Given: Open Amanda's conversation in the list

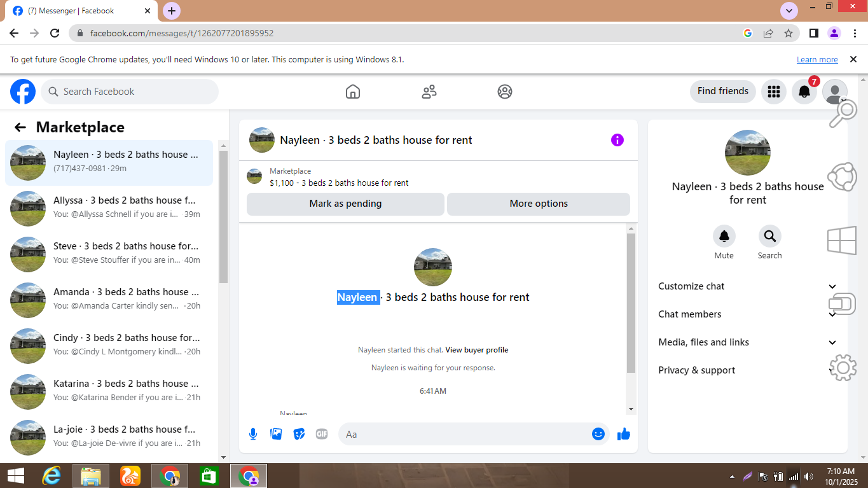Looking at the screenshot, I should (x=109, y=300).
